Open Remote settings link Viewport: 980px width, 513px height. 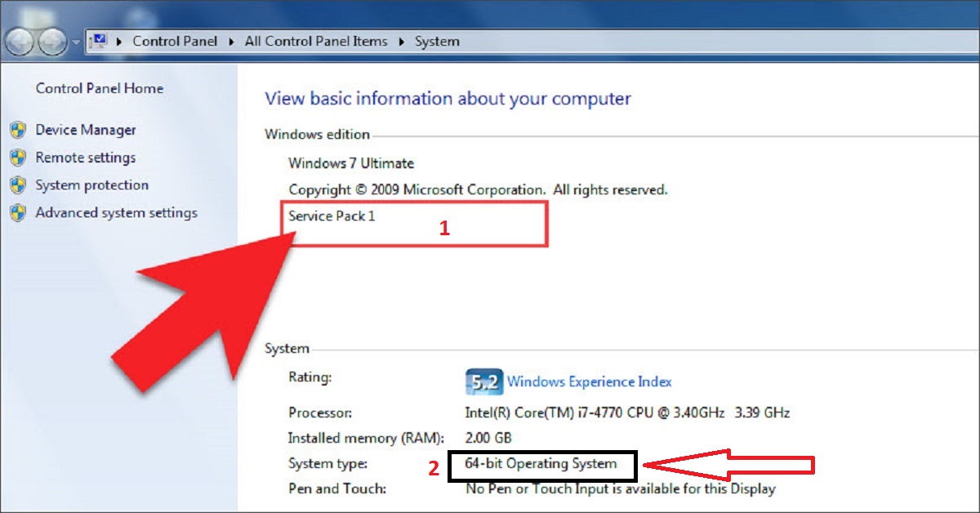[x=86, y=158]
